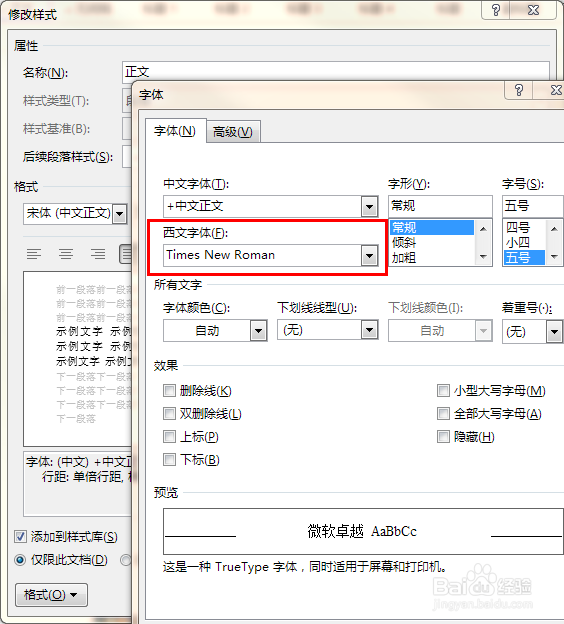Select 四号 in the size list

(524, 228)
